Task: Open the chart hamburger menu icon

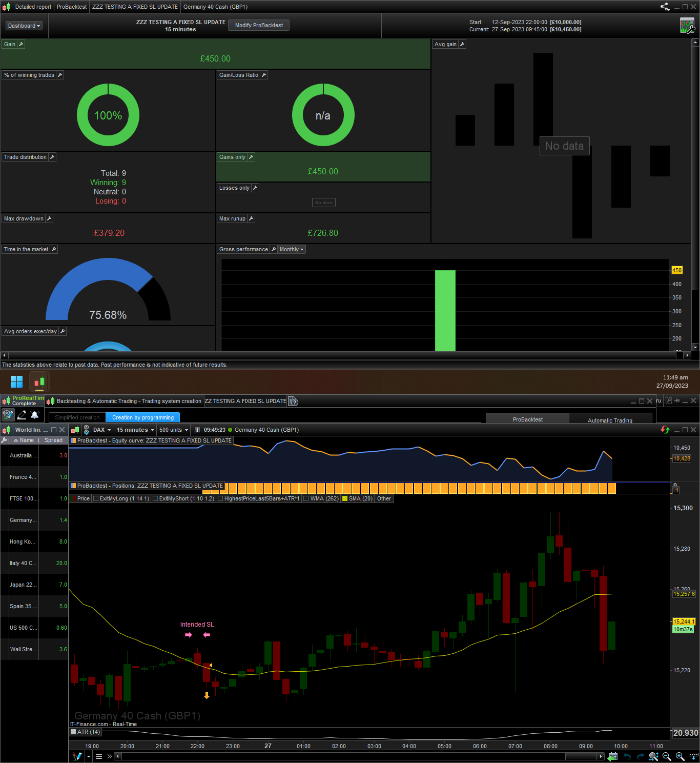Action: coord(99,756)
